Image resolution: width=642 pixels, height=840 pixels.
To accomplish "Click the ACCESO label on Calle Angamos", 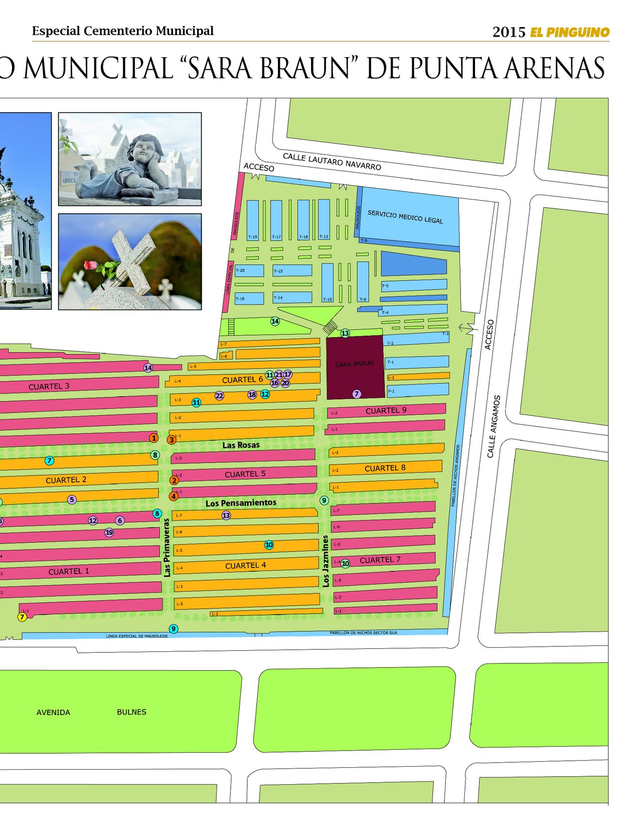I will [490, 335].
